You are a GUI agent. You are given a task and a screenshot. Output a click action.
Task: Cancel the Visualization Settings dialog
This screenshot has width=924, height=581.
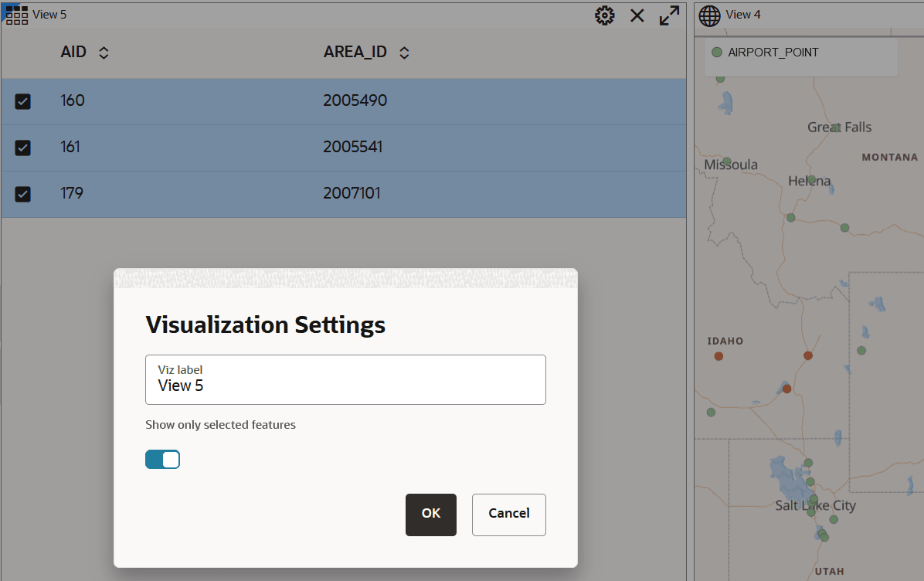point(508,515)
